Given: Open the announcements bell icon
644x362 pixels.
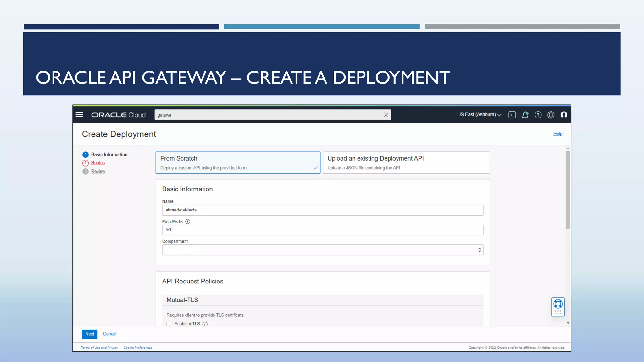Looking at the screenshot, I should tap(525, 115).
